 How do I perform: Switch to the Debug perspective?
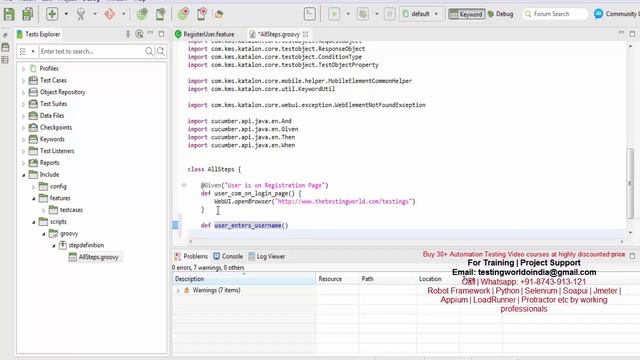(x=500, y=14)
